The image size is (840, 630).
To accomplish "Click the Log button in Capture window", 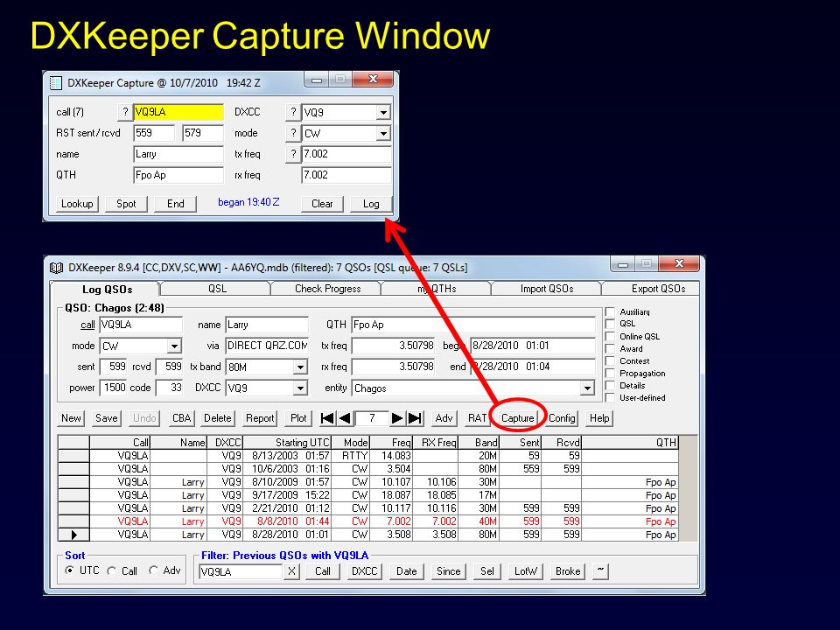I will tap(371, 204).
